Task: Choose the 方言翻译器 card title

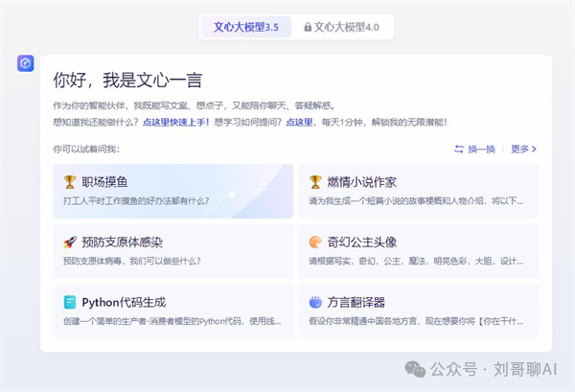Action: pos(356,302)
